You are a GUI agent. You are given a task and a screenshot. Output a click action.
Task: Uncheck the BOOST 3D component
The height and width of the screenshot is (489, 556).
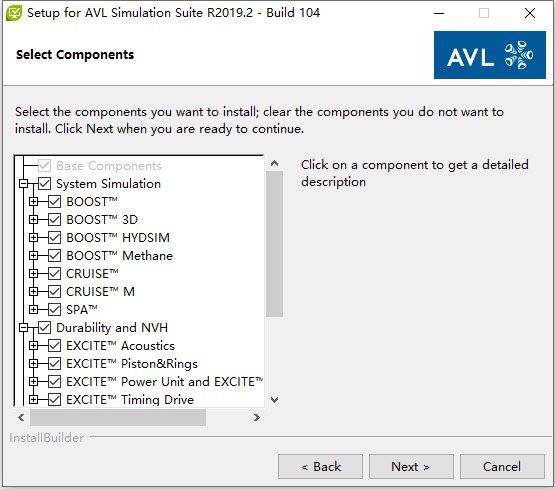click(54, 220)
